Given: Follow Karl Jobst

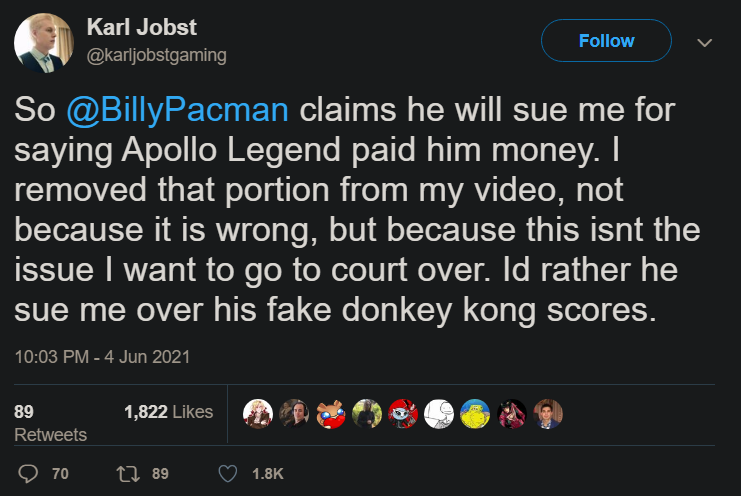Looking at the screenshot, I should (x=605, y=41).
